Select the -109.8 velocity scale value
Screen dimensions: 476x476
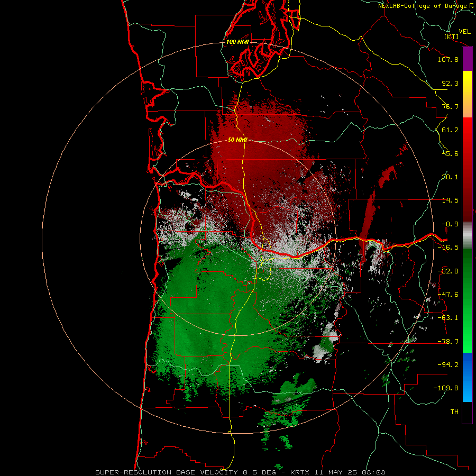click(446, 388)
